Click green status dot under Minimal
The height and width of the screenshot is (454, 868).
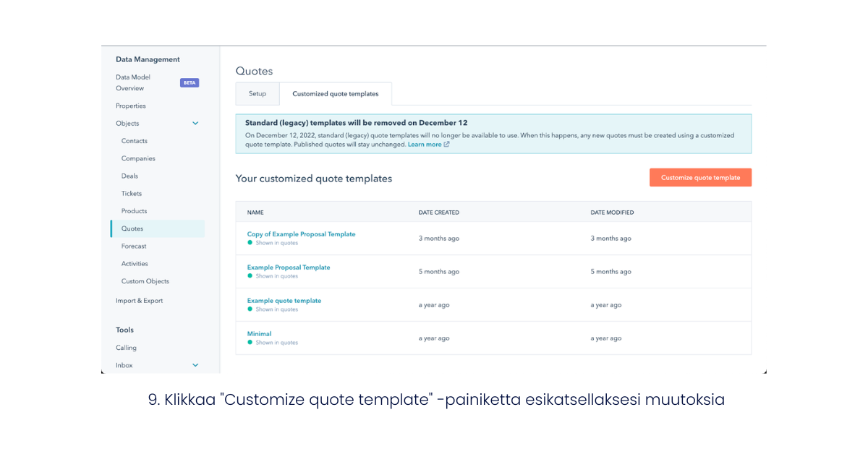[x=250, y=342]
